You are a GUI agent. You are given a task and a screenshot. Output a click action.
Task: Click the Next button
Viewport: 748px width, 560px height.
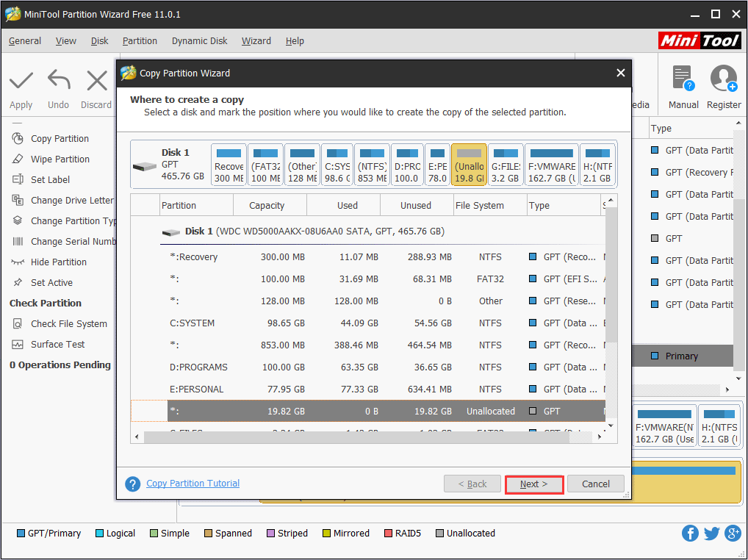click(534, 484)
